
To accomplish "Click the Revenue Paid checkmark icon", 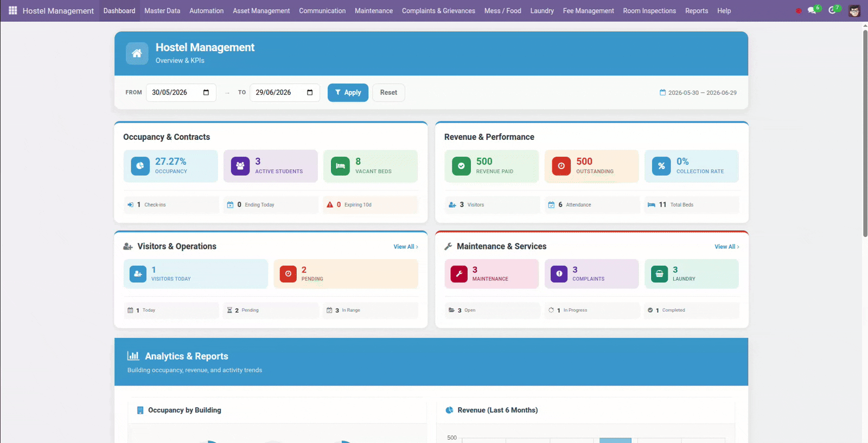I will tap(461, 166).
